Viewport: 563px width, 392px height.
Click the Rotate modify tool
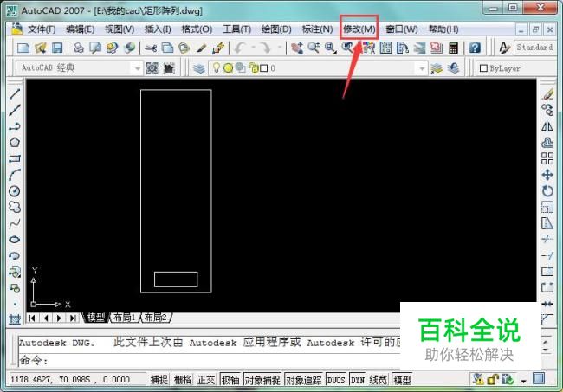tap(547, 190)
